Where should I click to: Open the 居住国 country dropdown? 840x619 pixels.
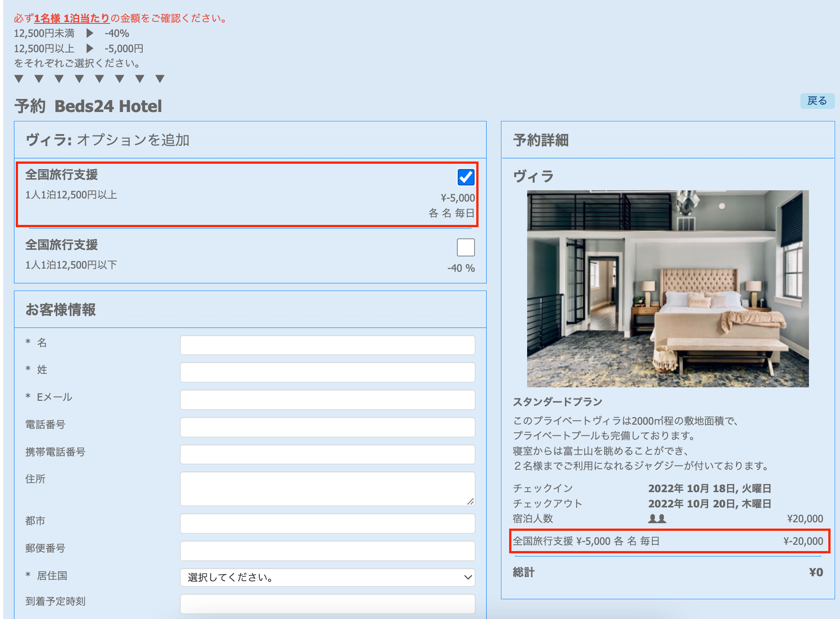tap(327, 577)
